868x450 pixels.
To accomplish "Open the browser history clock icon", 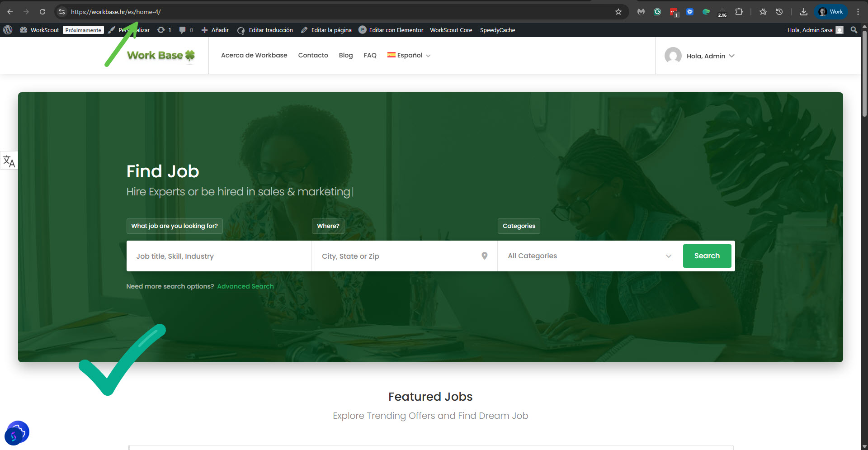I will (779, 12).
